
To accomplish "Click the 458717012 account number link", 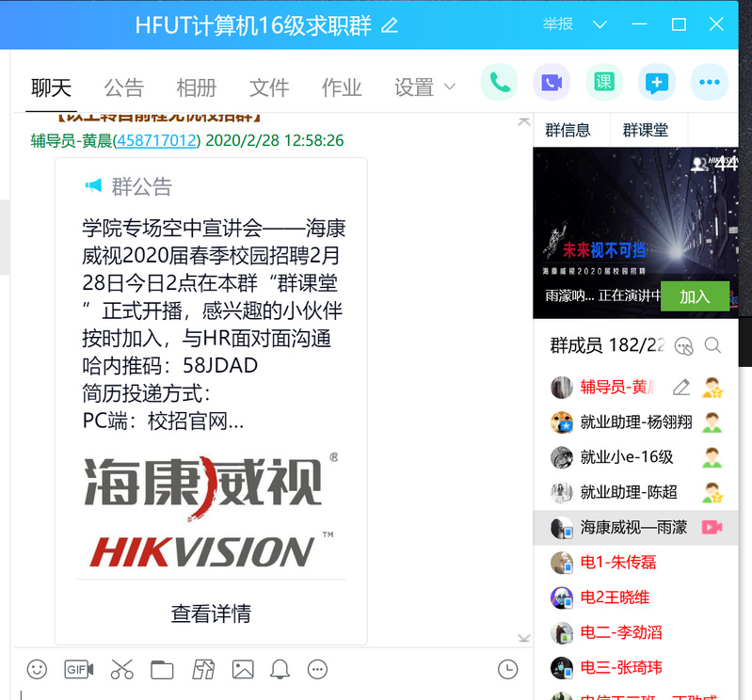I will click(x=156, y=140).
